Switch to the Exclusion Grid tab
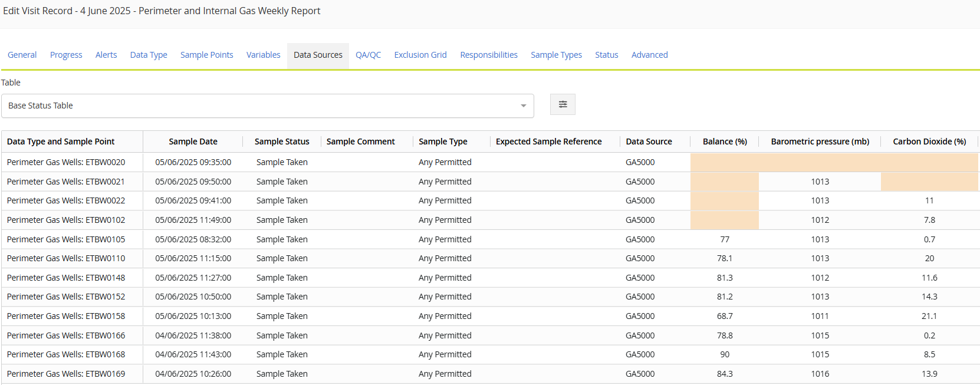Screen dimensions: 980x385 click(420, 55)
